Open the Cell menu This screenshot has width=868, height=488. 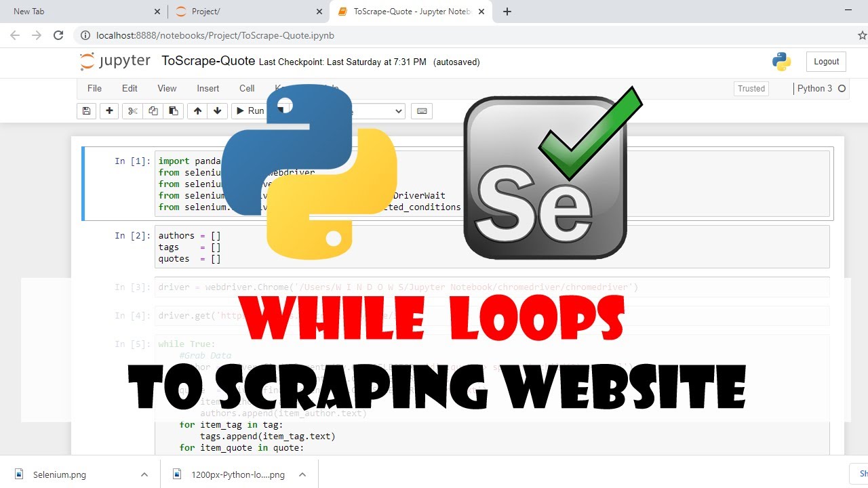pos(247,88)
